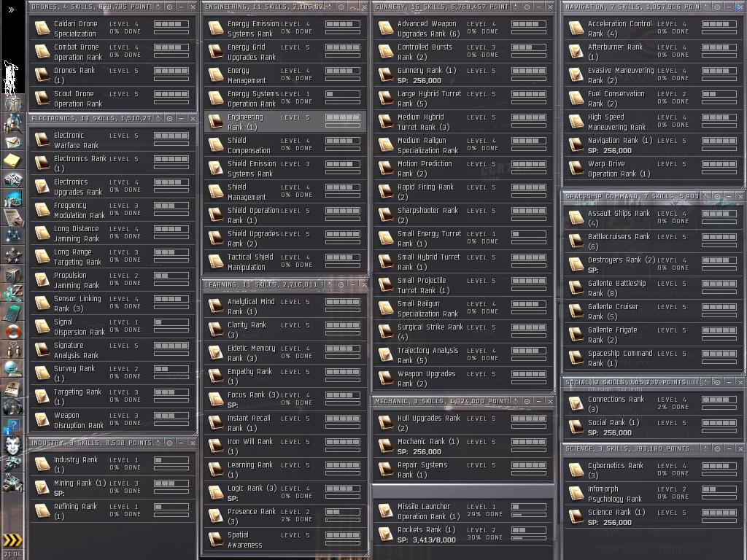Select the Surgical Strike skill row
Viewport: 747px width, 560px height.
(x=463, y=332)
